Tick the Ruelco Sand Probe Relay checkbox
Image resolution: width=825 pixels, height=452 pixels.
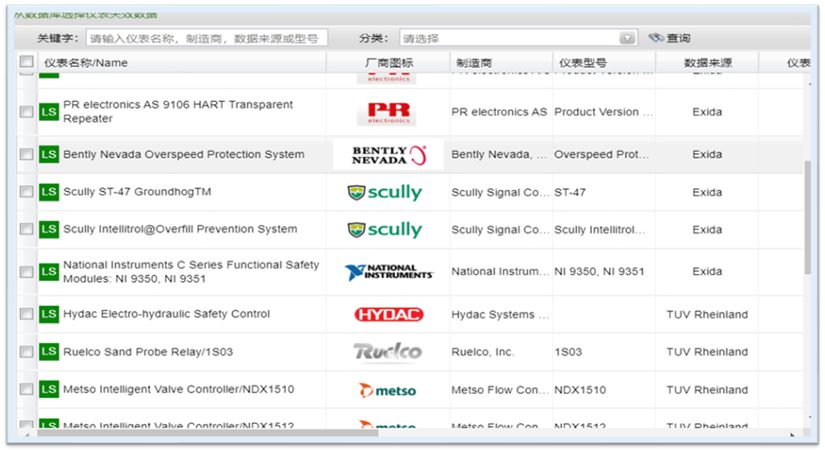tap(27, 352)
